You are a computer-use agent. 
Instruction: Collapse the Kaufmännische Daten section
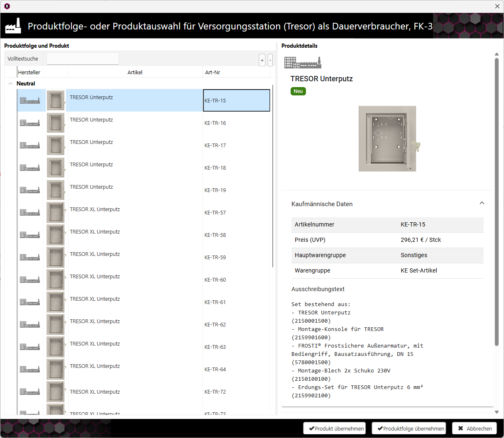(482, 203)
